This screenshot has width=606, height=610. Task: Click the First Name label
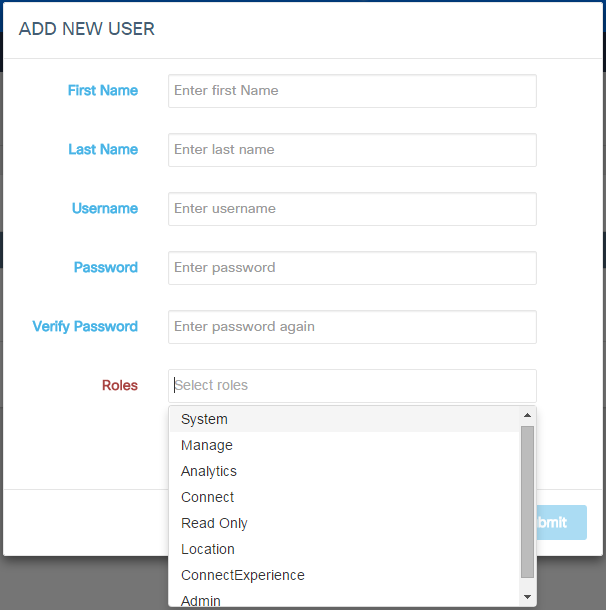click(103, 90)
